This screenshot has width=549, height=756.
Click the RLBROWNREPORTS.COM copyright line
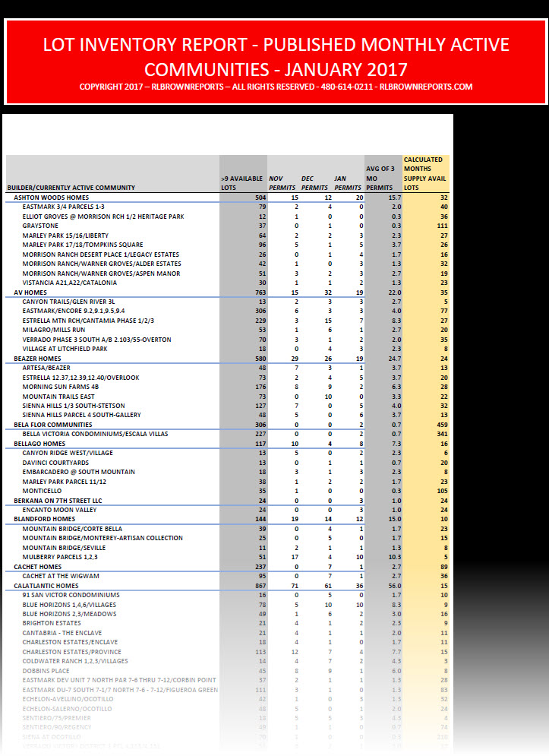[x=276, y=87]
